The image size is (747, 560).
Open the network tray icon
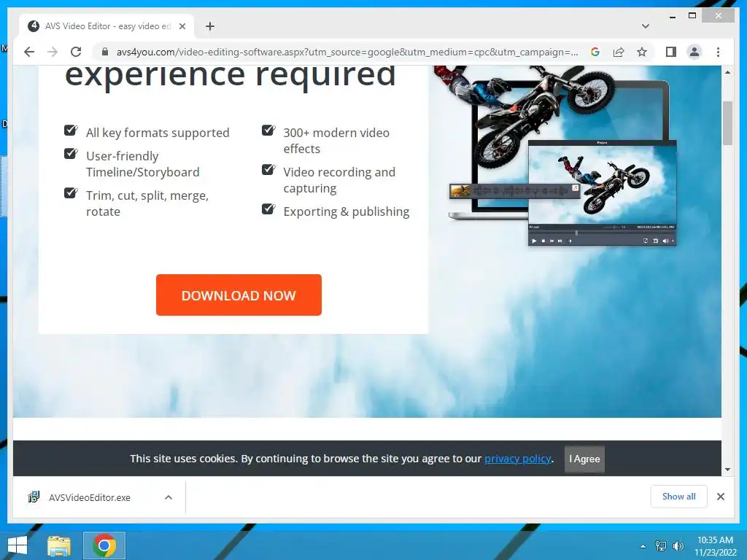click(661, 546)
